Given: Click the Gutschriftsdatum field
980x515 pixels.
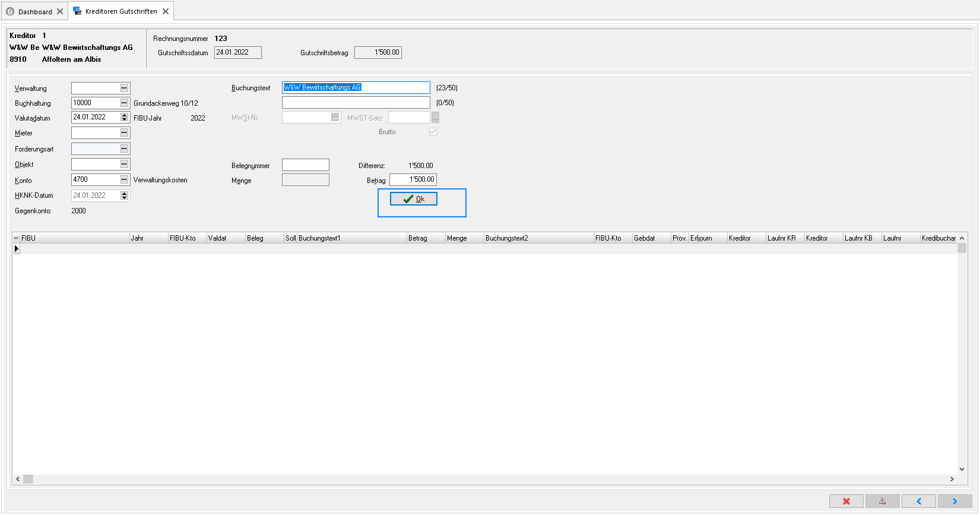Looking at the screenshot, I should 238,52.
